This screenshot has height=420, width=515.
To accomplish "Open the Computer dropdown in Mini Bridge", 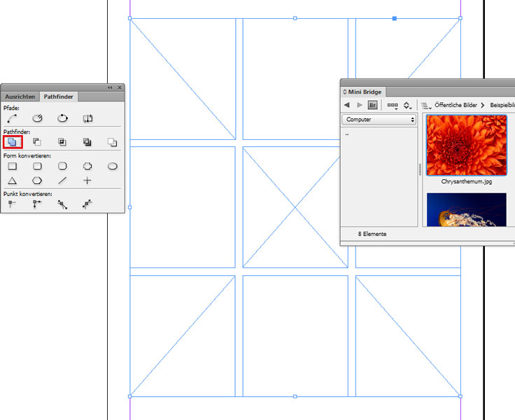I will (x=379, y=120).
